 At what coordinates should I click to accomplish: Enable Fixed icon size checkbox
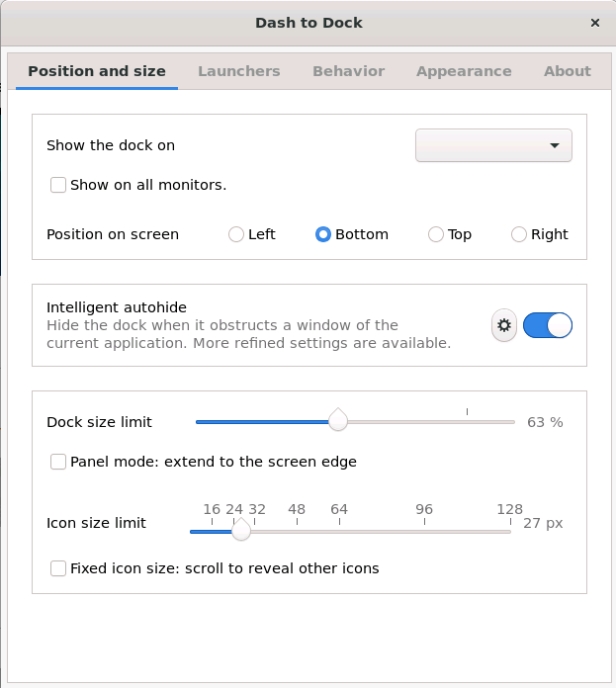point(58,568)
